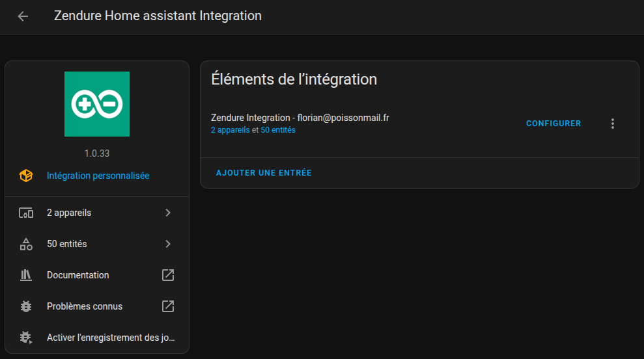Open the blue 2 appareils link

230,130
